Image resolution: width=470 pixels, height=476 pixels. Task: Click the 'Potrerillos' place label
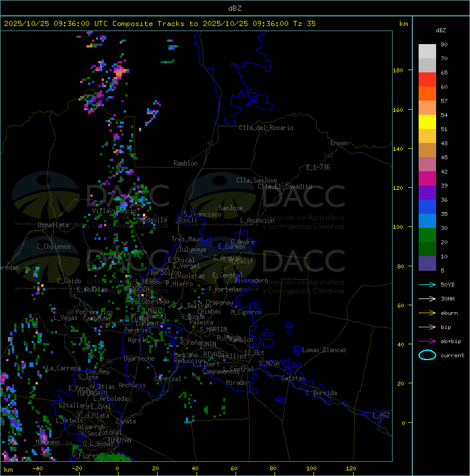(94, 312)
